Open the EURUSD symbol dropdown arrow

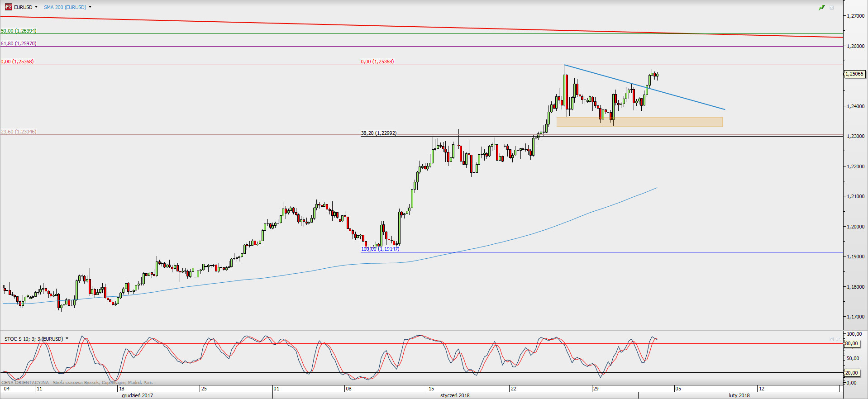[36, 7]
